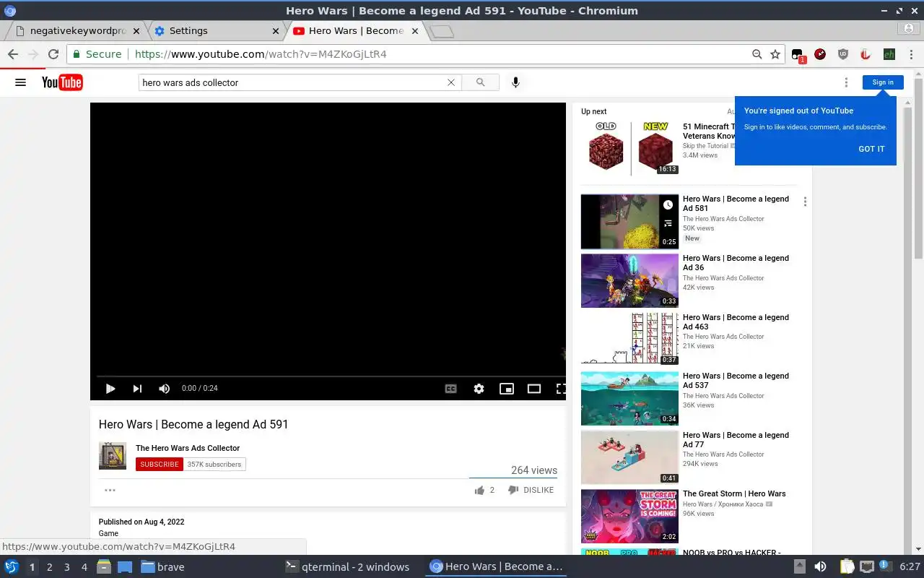Image resolution: width=924 pixels, height=578 pixels.
Task: Open red circular extension icon
Action: click(820, 54)
